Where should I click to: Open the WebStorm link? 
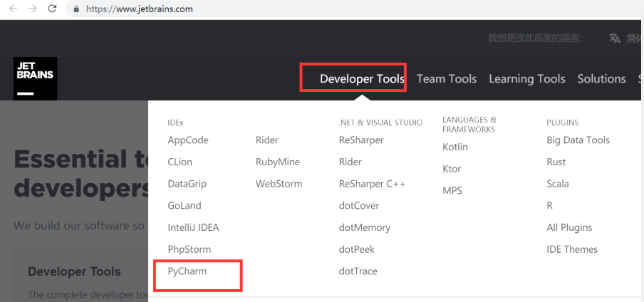pos(279,184)
